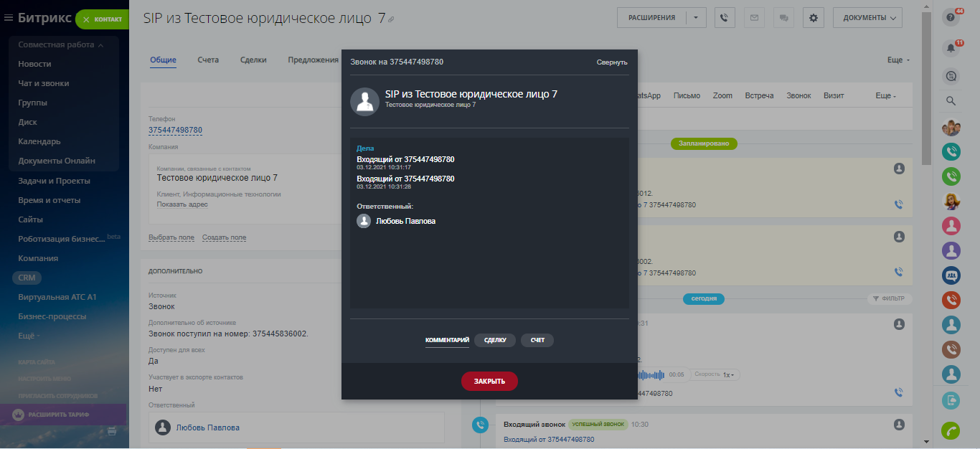The image size is (980, 449).
Task: Click the РАСШИРЕНИЯ button
Action: click(x=651, y=18)
